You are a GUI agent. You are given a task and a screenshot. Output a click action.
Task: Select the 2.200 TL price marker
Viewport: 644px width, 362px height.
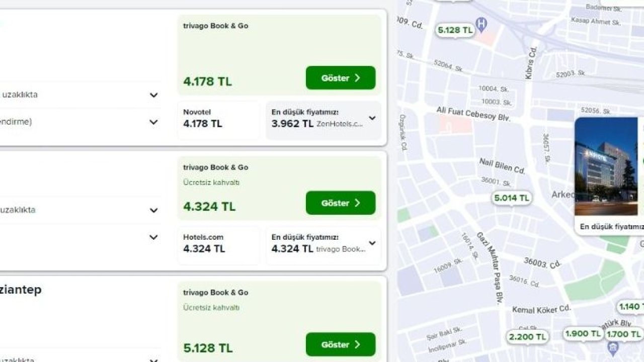(x=526, y=337)
